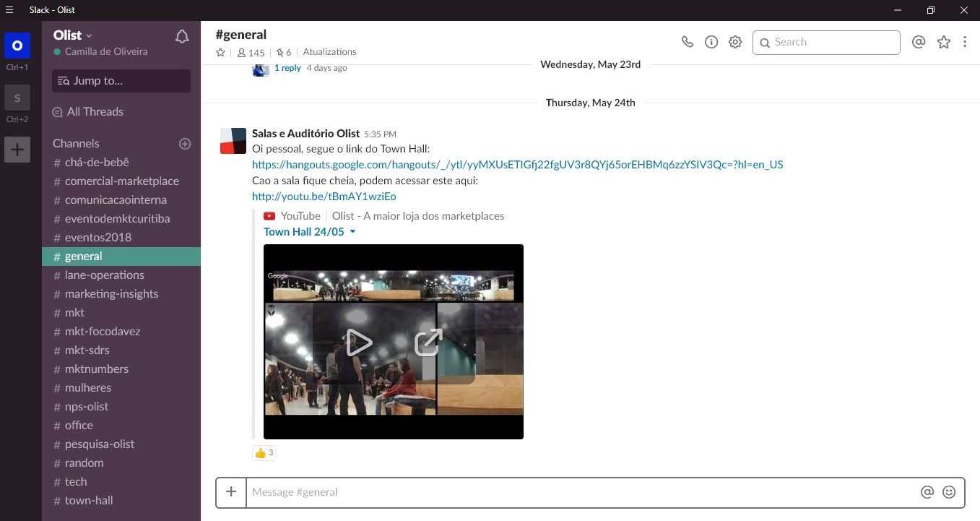Open the eventos2018 channel
Viewport: 980px width, 521px height.
[x=121, y=238]
